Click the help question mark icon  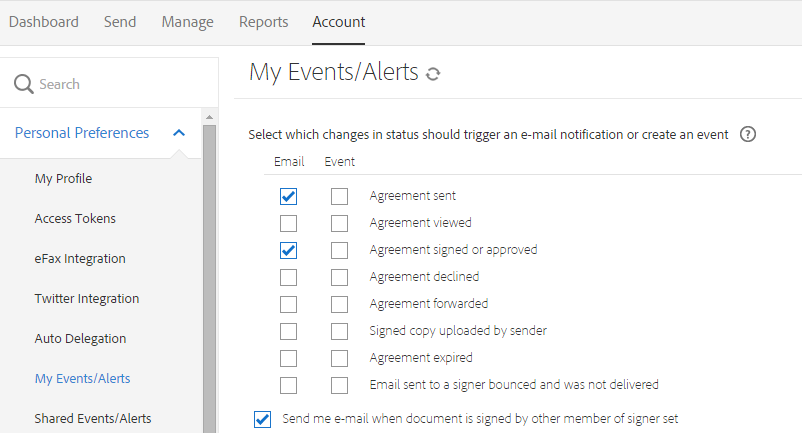[747, 134]
